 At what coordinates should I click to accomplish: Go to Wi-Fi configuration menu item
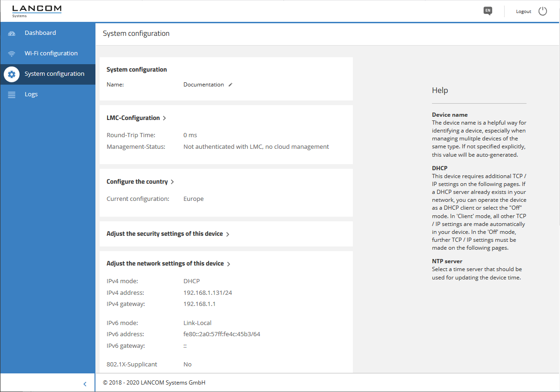[51, 53]
